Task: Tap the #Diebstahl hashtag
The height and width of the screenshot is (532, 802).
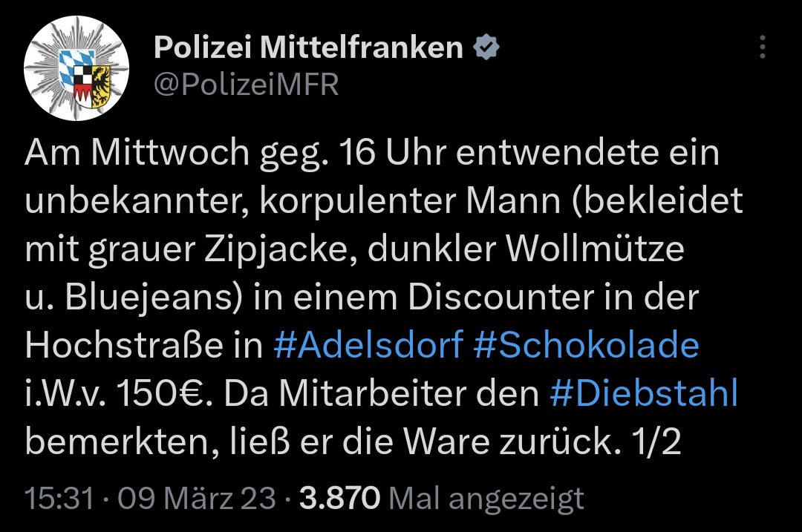Action: (x=644, y=394)
